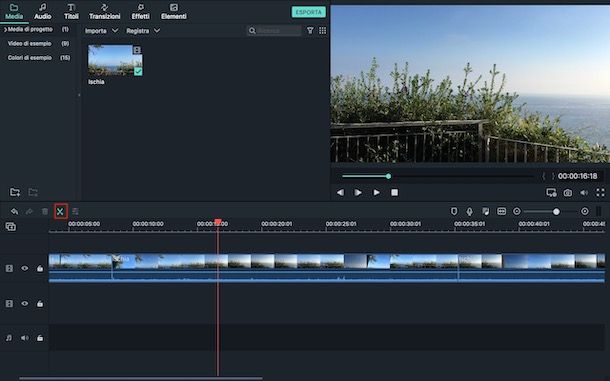Hide the second video track
Screen dimensions: 610x381
25,304
